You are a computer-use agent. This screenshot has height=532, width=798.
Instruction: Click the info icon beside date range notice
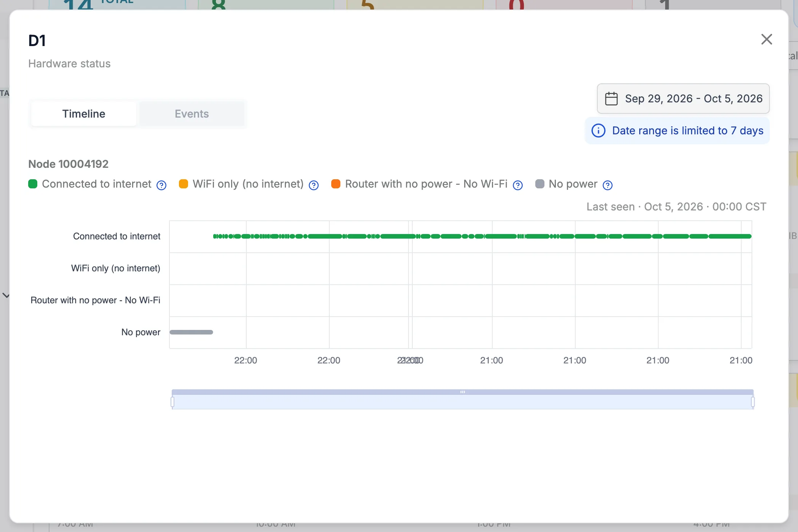[x=598, y=131]
